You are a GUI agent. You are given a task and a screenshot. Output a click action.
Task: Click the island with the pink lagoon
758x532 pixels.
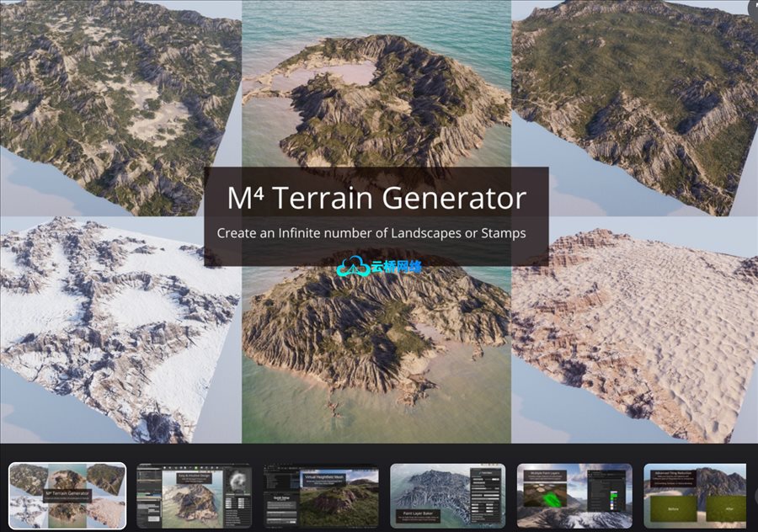coord(377,97)
